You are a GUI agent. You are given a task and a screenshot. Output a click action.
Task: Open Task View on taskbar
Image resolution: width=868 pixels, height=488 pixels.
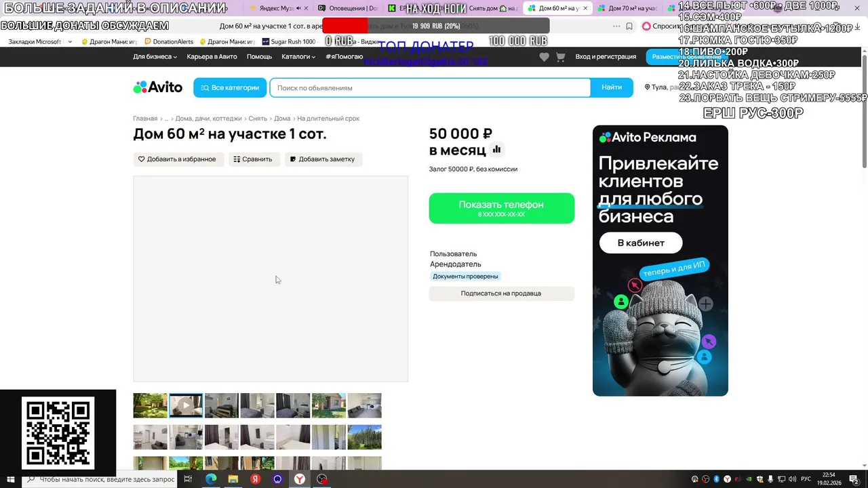[188, 479]
